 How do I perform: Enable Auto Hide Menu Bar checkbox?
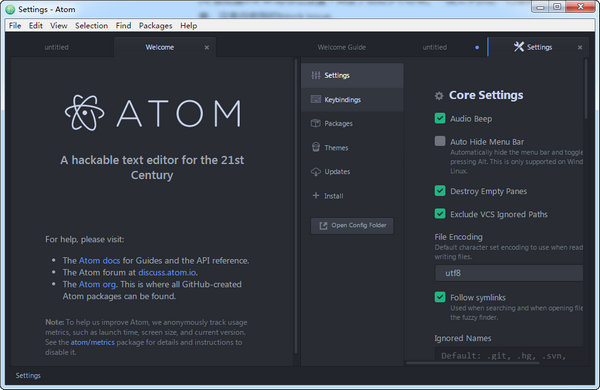click(x=440, y=141)
